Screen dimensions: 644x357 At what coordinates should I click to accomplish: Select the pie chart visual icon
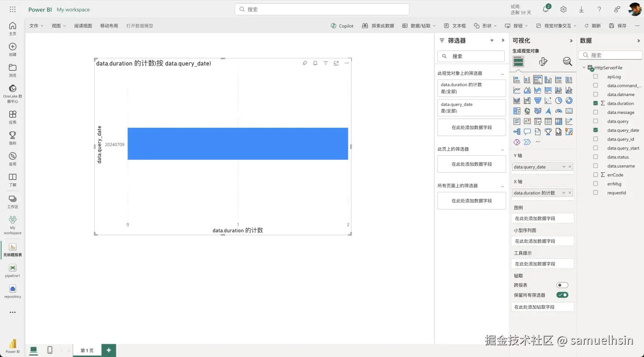(x=558, y=100)
